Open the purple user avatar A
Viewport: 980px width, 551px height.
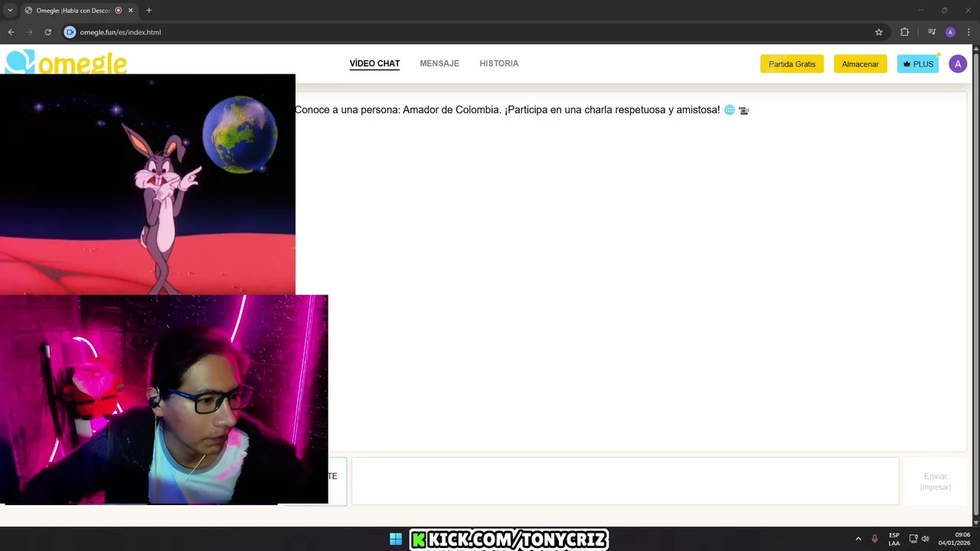tap(958, 64)
